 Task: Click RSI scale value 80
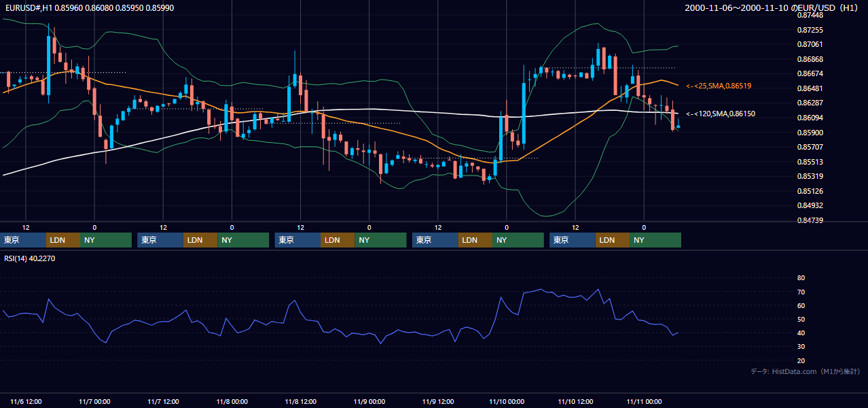tap(801, 278)
